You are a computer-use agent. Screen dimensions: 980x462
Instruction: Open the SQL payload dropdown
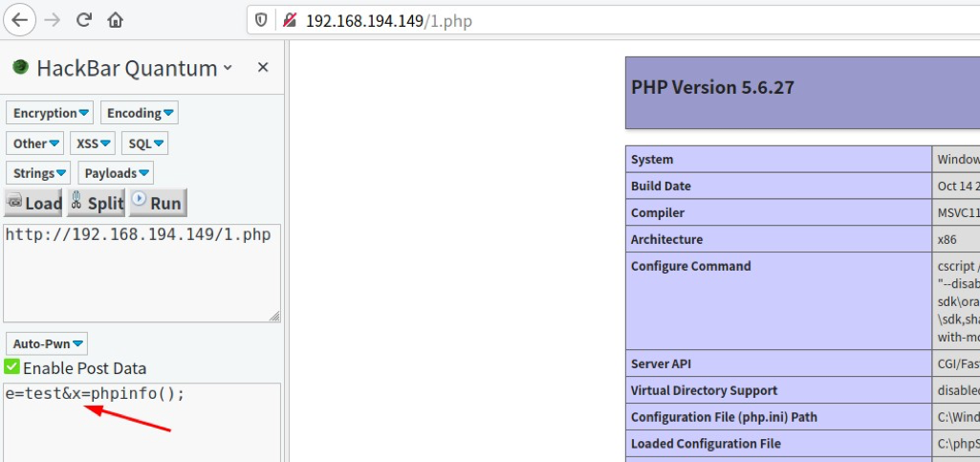(145, 143)
